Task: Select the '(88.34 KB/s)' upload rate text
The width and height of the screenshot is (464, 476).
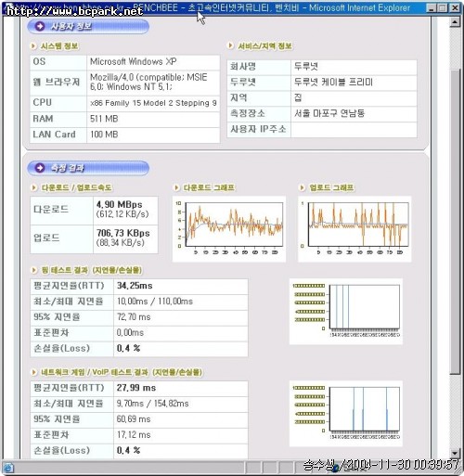Action: point(121,242)
